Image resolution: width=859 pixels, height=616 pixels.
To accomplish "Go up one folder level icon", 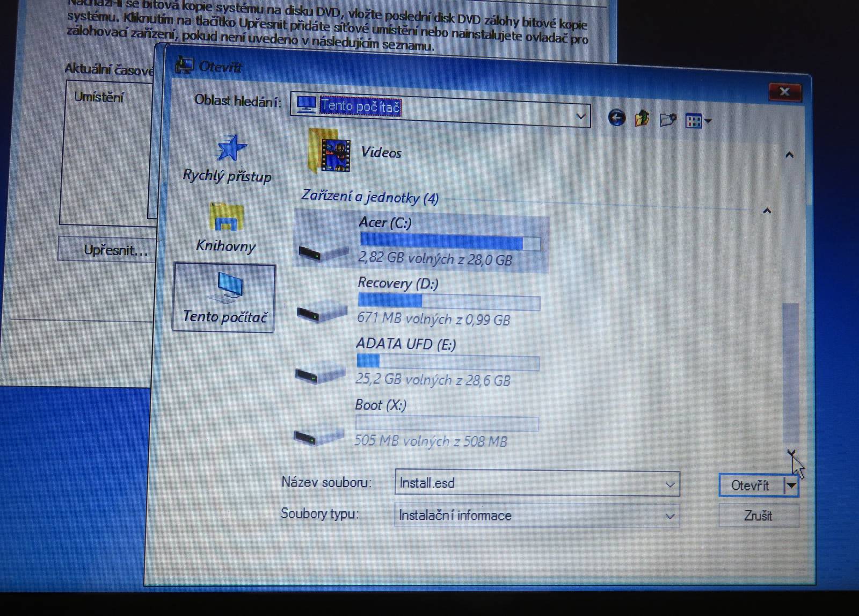I will (x=642, y=118).
